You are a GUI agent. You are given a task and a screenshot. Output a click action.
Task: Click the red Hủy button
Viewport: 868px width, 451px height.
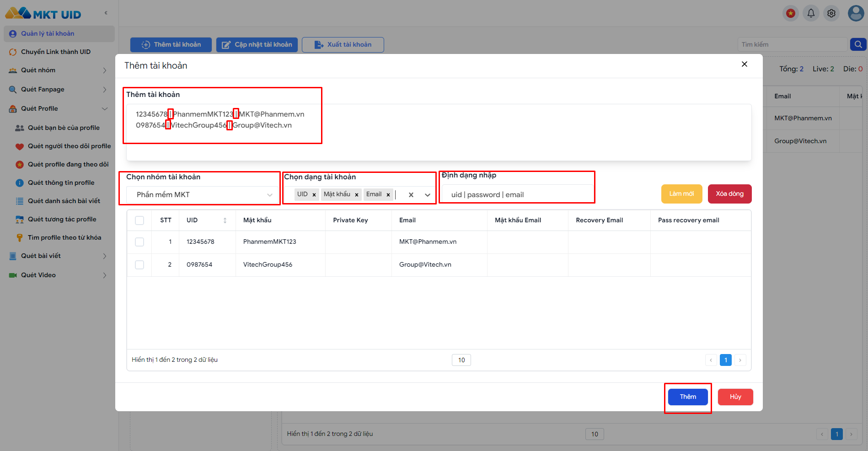735,397
